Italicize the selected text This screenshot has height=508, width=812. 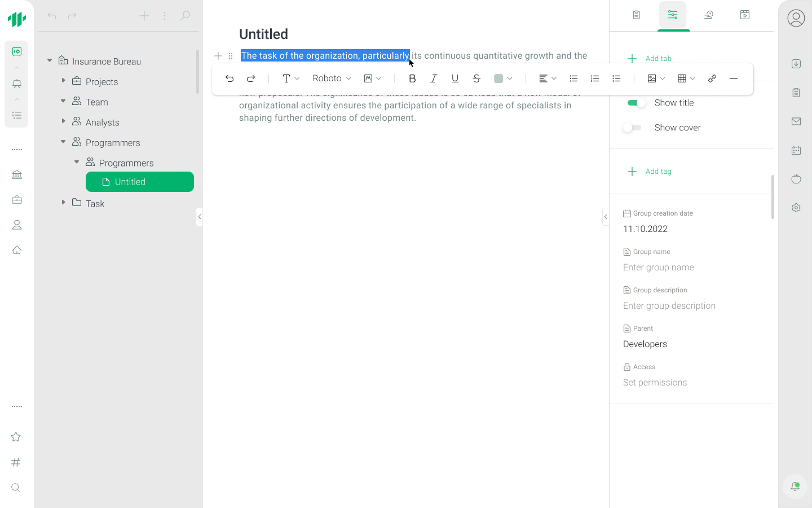(434, 78)
